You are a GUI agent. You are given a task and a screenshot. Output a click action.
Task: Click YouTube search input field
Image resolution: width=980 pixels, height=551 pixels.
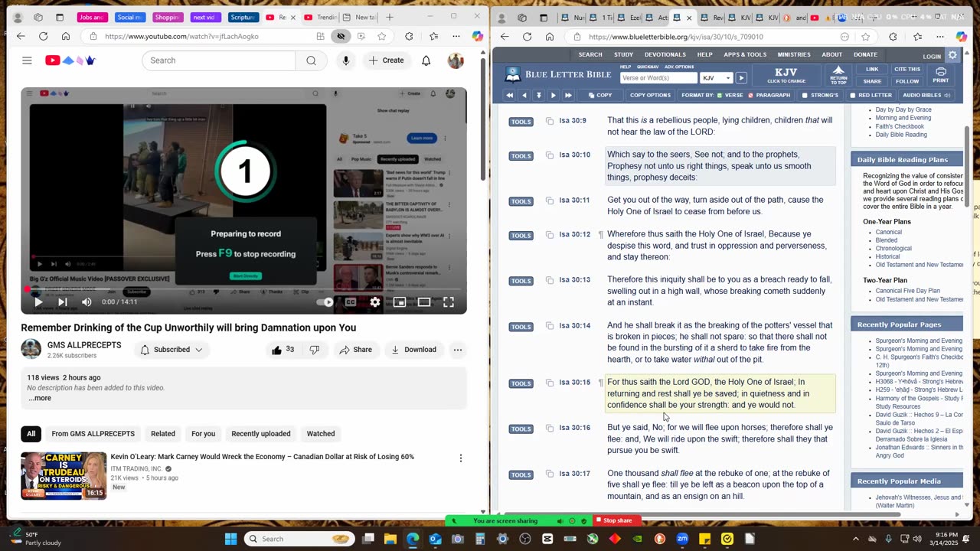click(219, 60)
